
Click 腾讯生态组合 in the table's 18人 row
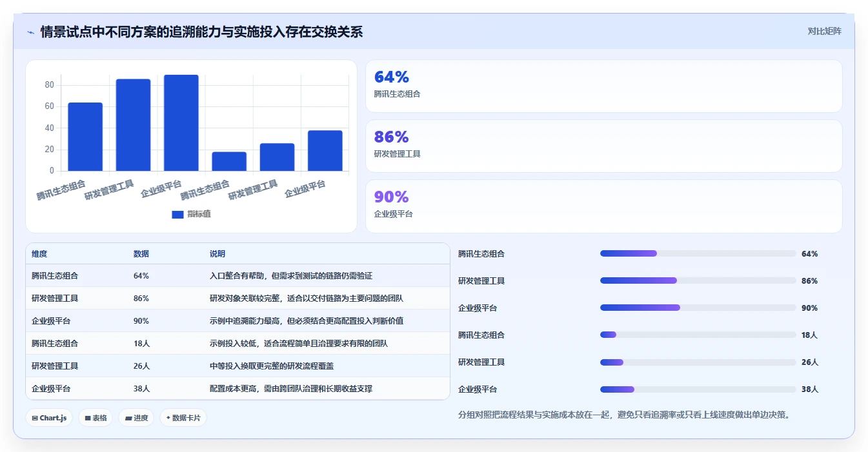point(55,344)
